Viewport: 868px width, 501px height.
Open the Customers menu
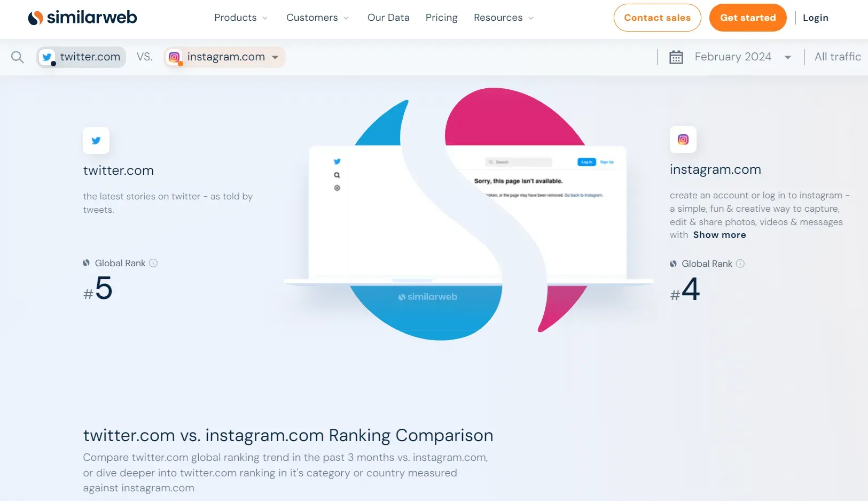coord(317,18)
